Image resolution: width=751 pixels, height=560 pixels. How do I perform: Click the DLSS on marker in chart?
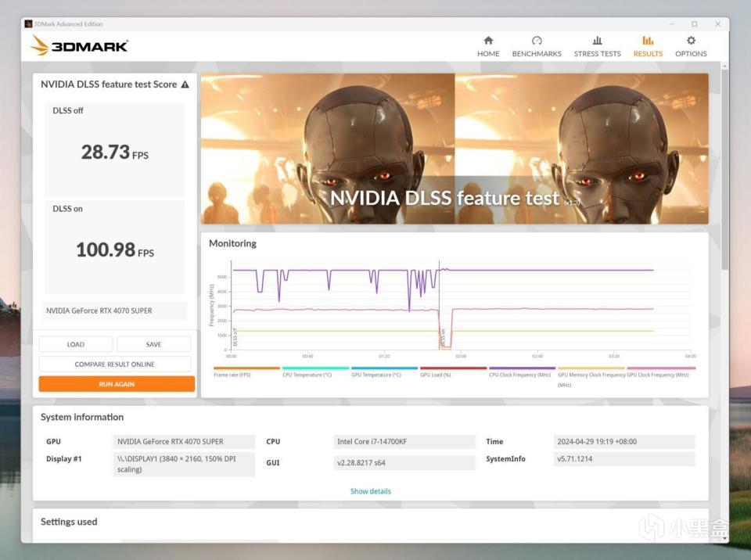(443, 338)
